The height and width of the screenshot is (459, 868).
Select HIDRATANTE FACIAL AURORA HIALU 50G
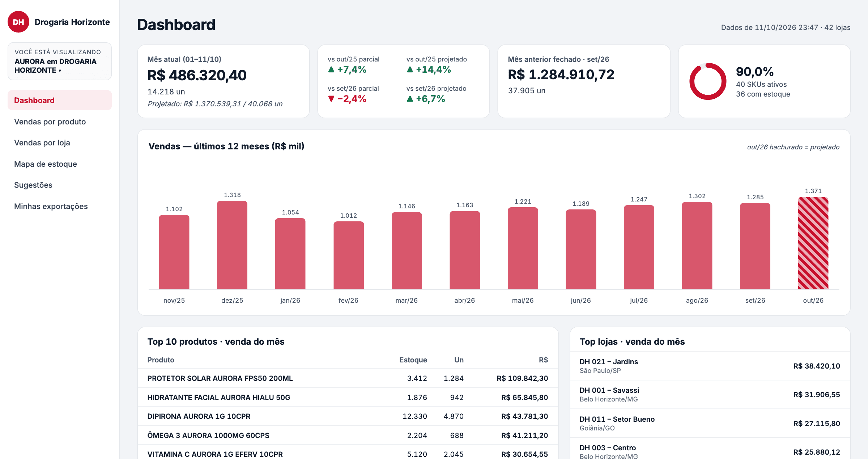click(348, 398)
